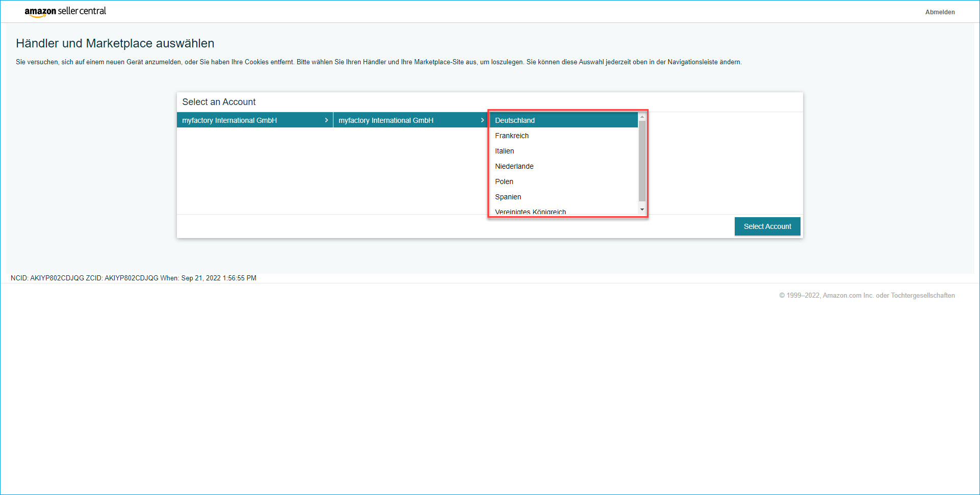Viewport: 980px width, 495px height.
Task: Click marketplace list scroll-down arrow
Action: pyautogui.click(x=642, y=210)
